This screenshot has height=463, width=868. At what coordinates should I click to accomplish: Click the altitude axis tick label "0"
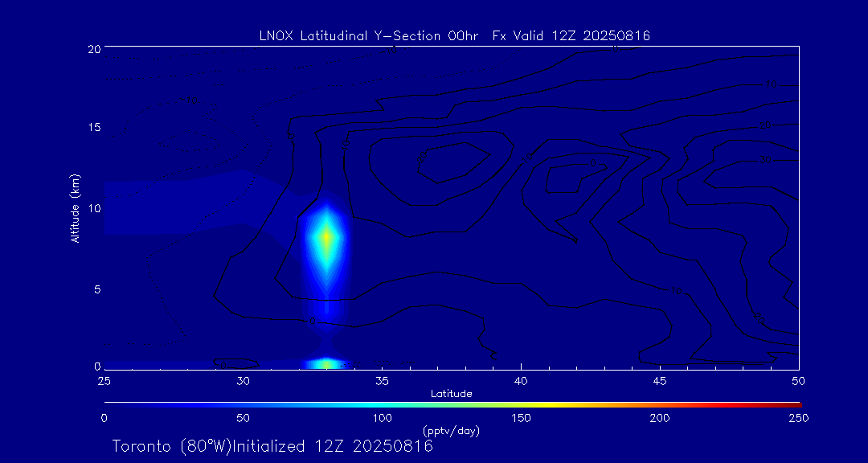pos(97,366)
